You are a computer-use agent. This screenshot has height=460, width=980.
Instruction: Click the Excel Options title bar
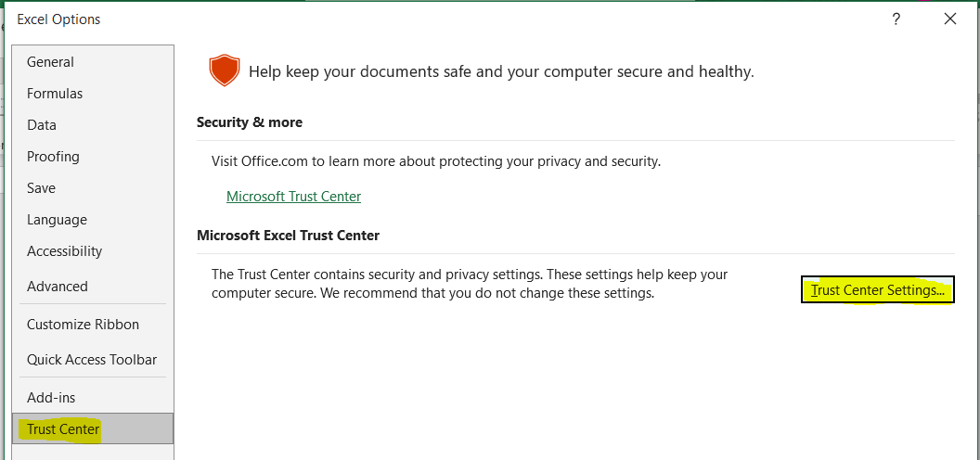(x=371, y=19)
